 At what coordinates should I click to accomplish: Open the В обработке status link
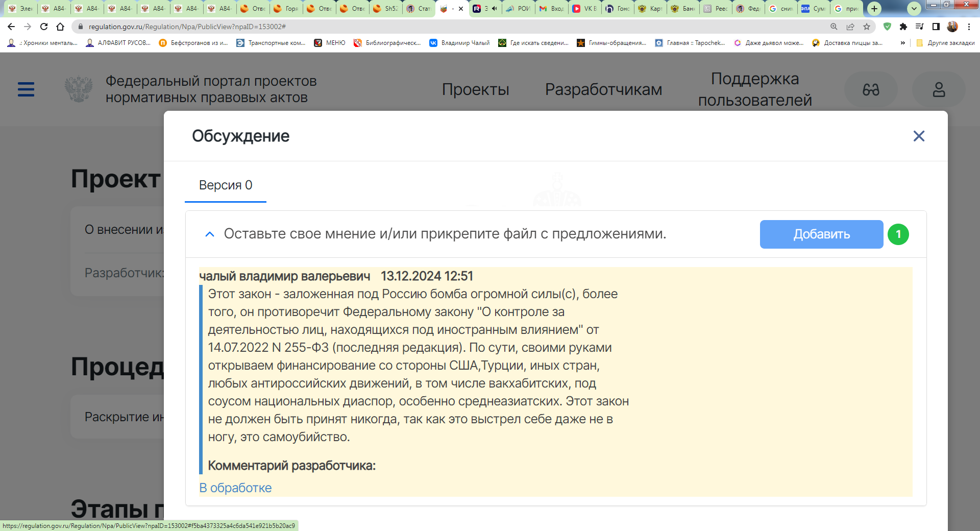pyautogui.click(x=235, y=488)
